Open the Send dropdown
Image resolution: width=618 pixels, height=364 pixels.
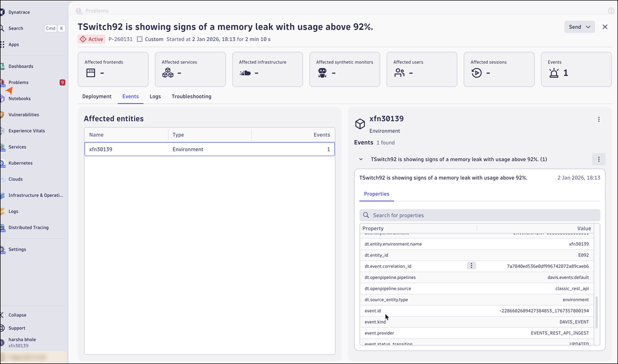(579, 27)
